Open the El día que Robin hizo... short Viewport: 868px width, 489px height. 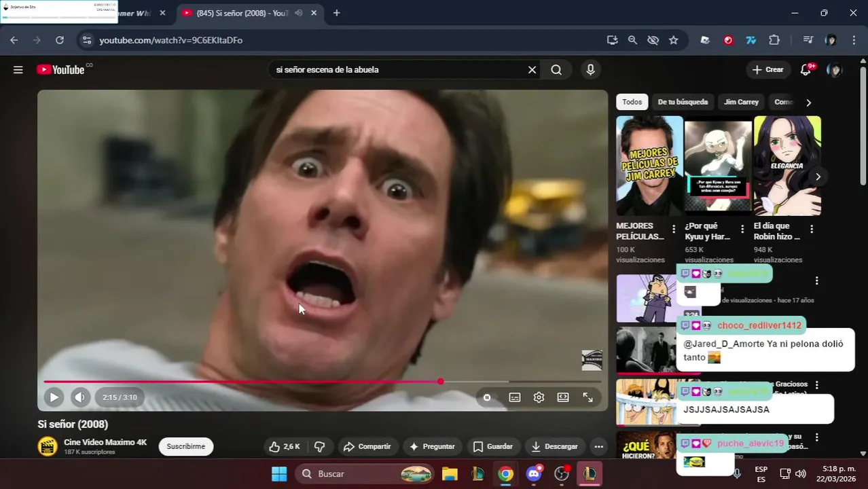787,166
